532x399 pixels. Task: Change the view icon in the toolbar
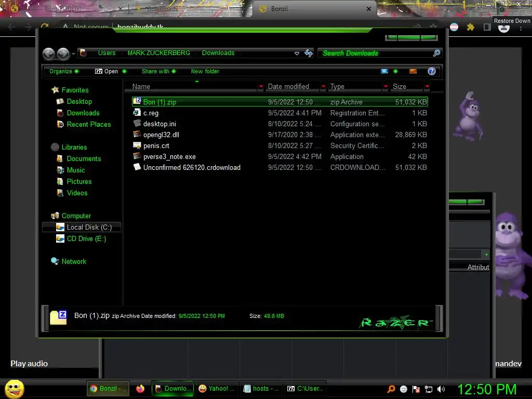(x=384, y=71)
